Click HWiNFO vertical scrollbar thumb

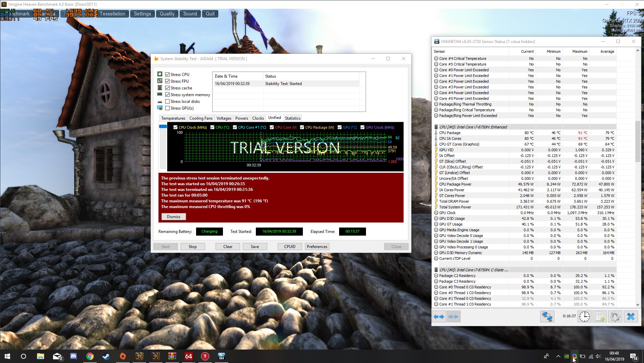click(x=638, y=141)
